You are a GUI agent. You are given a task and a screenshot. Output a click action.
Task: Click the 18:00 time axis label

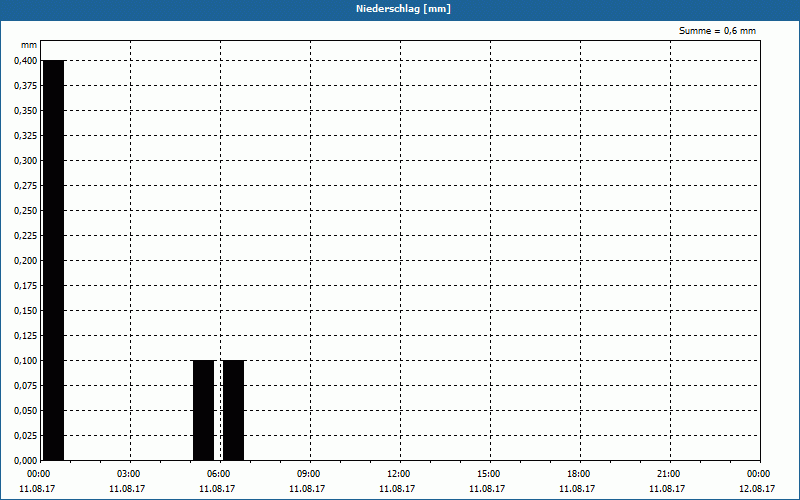pos(579,474)
